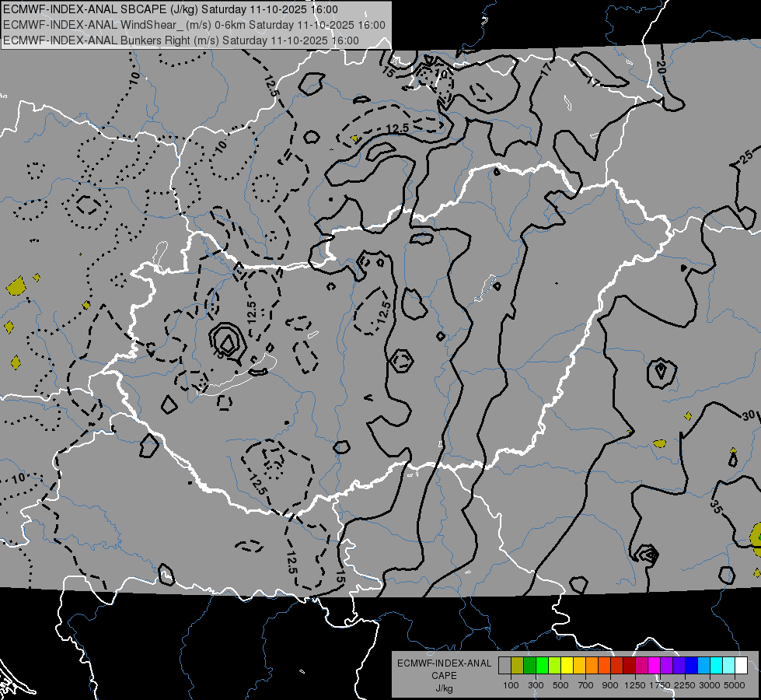Pick the bright magenta legend swatch
Image resolution: width=761 pixels, height=700 pixels.
(655, 665)
